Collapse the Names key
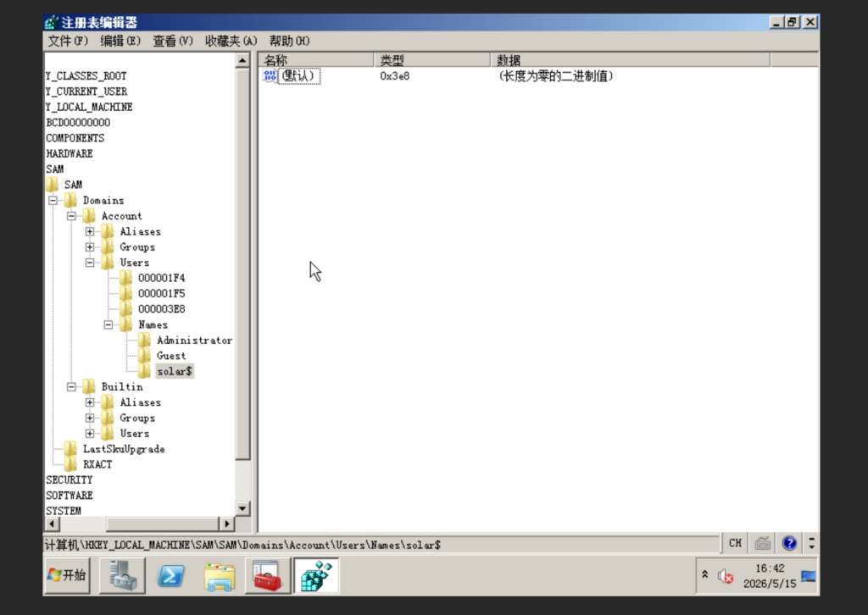 (108, 324)
